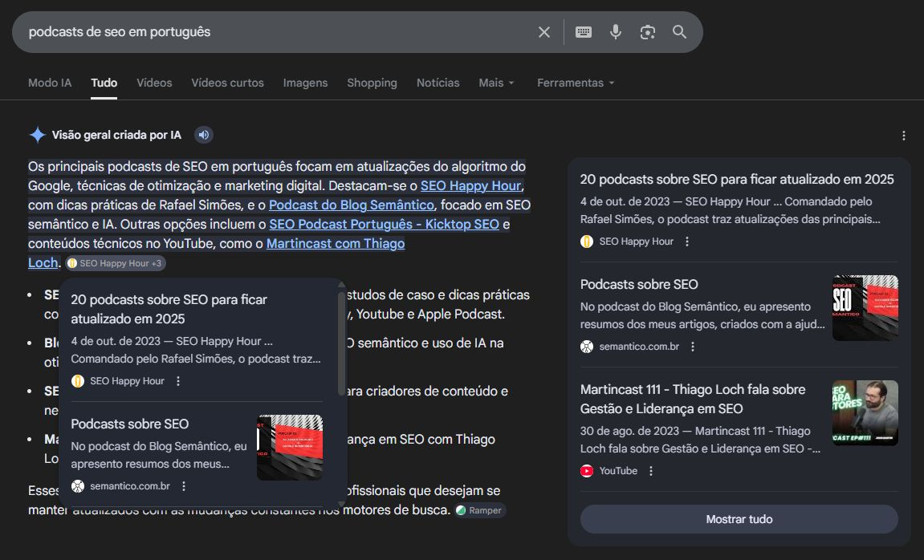Click the Martincast 111 video thumbnail
This screenshot has height=560, width=924.
click(x=865, y=413)
